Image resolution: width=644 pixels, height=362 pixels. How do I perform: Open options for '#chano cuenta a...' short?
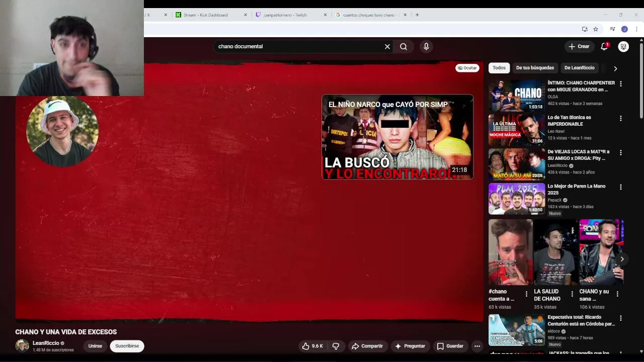click(526, 294)
